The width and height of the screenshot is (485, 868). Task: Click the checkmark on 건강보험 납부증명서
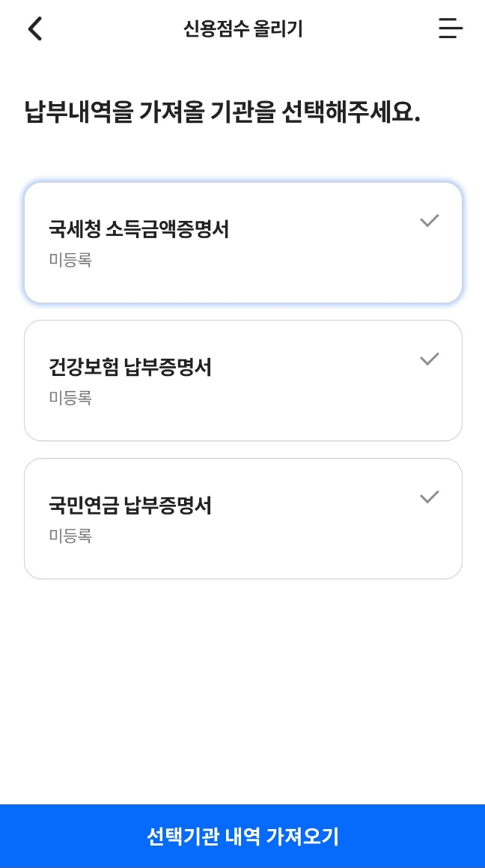point(429,359)
